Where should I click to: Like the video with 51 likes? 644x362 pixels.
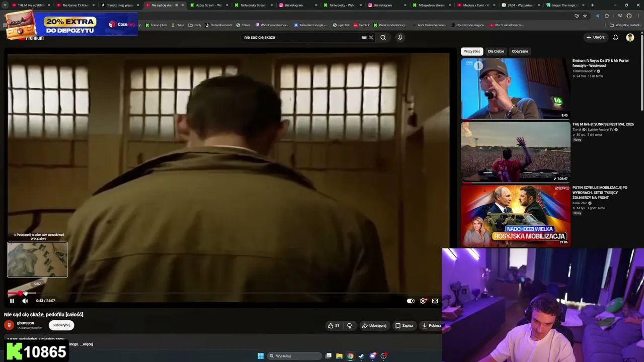334,326
